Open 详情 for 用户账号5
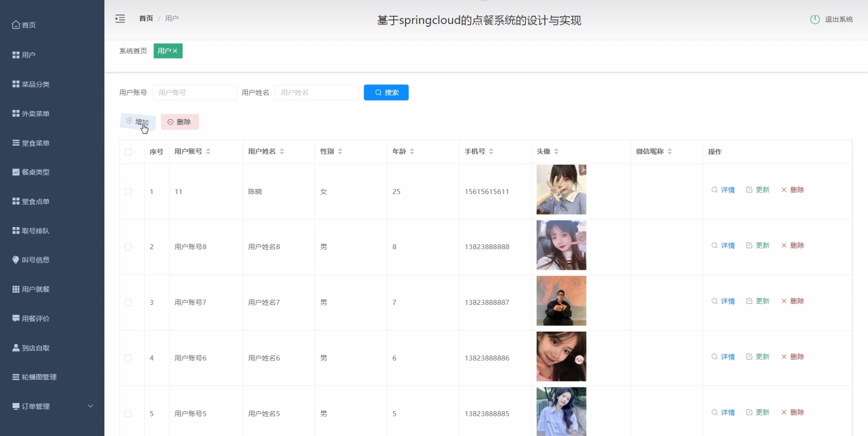The image size is (868, 436). [x=723, y=413]
